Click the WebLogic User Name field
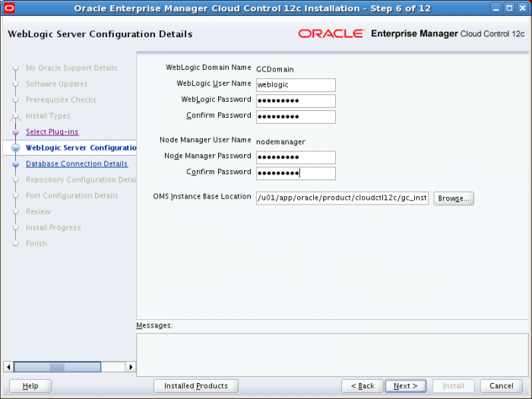Image resolution: width=532 pixels, height=399 pixels. (296, 85)
